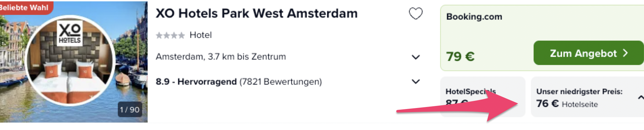Select the Unser niedrigster Preis offer
Screen dimensions: 644x130
click(x=587, y=97)
